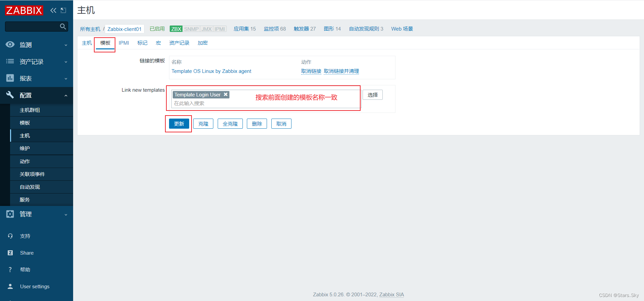The height and width of the screenshot is (301, 644).
Task: Click the search magnifier icon
Action: (x=63, y=27)
